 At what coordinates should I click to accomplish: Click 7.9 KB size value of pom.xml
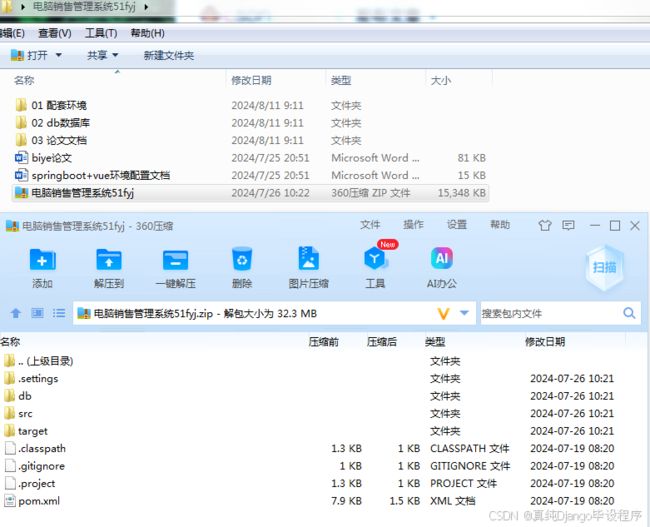pos(346,501)
